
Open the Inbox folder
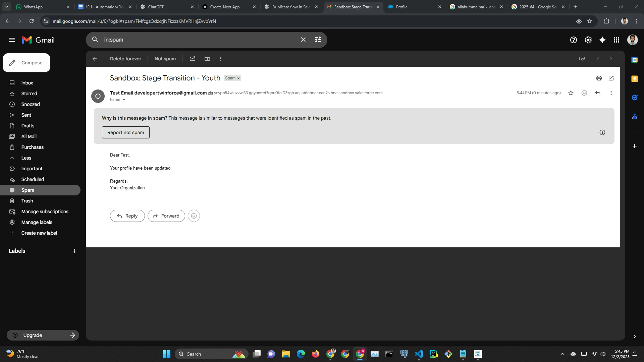coord(27,83)
